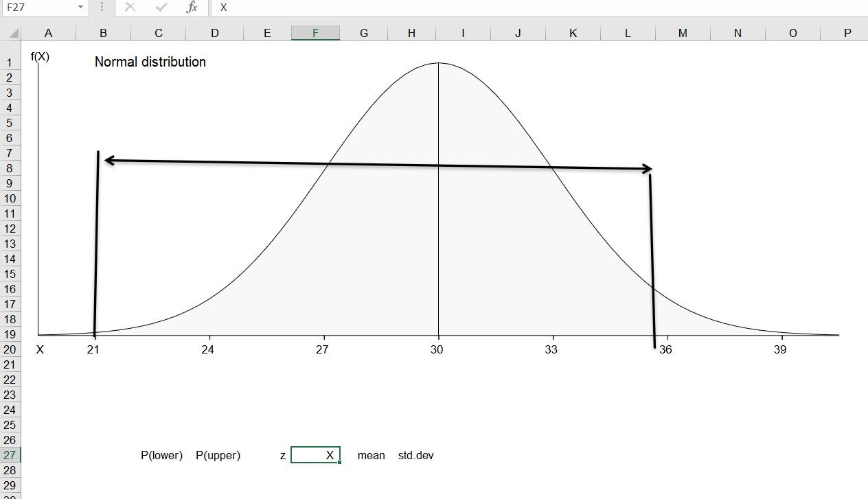
Task: Click the chart title Normal distribution
Action: pos(150,62)
